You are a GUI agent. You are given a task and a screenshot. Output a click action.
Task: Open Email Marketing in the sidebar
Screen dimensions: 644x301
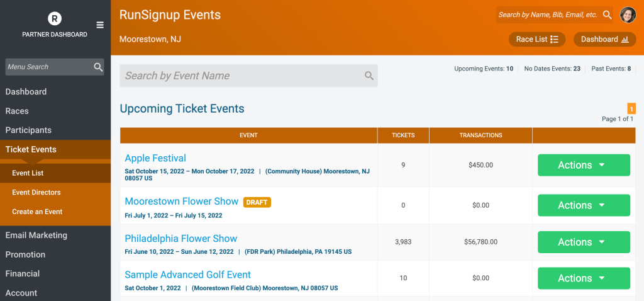pyautogui.click(x=36, y=236)
